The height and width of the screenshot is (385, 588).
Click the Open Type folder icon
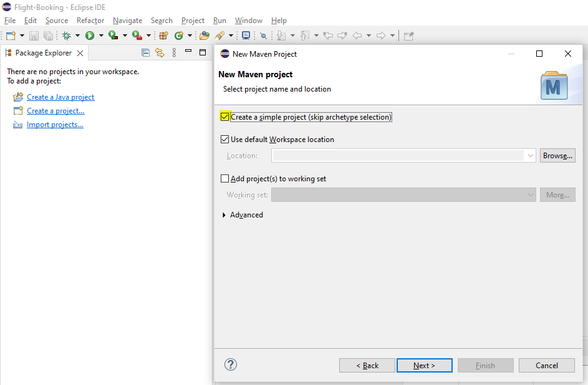(205, 36)
